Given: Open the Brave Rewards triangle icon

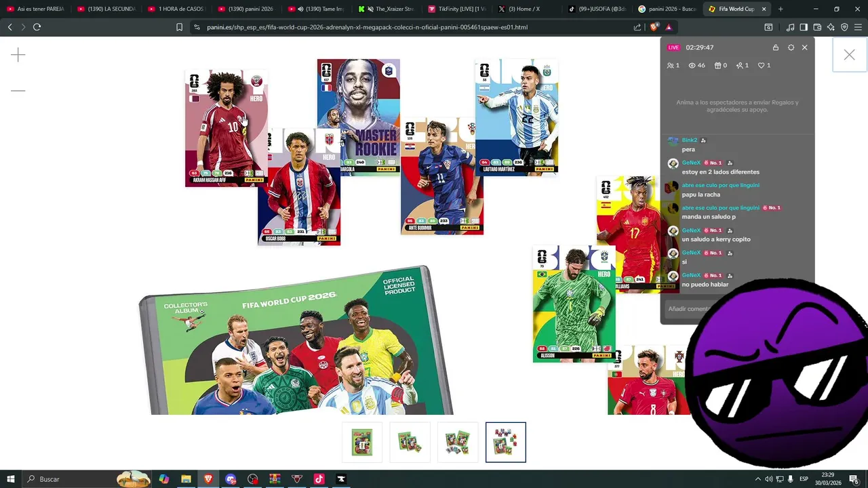Looking at the screenshot, I should click(669, 27).
